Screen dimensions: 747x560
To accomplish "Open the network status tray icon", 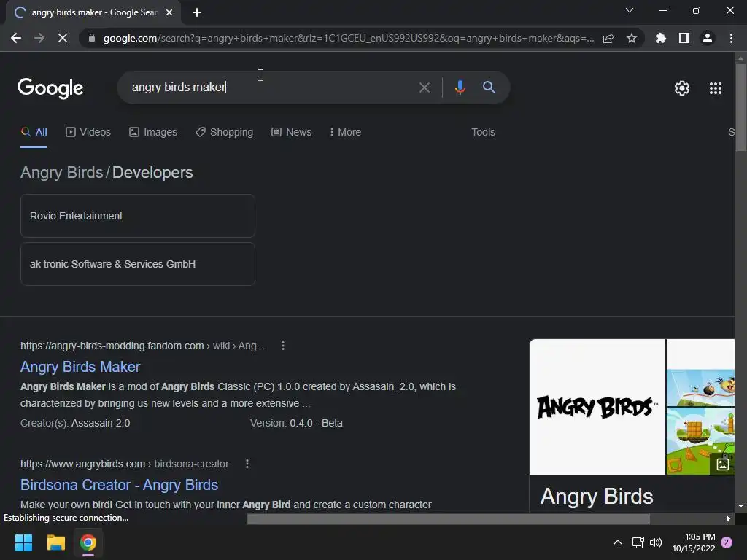I will 638,542.
